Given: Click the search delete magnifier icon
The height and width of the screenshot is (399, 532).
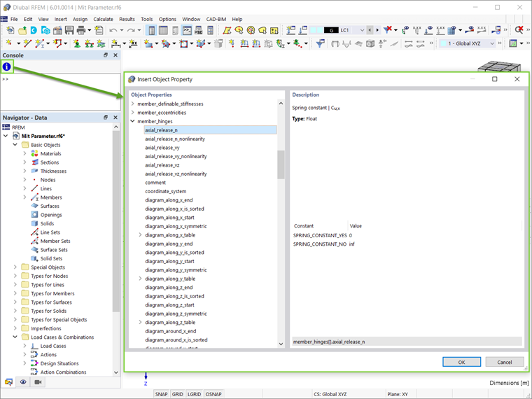Looking at the screenshot, I should (x=519, y=30).
